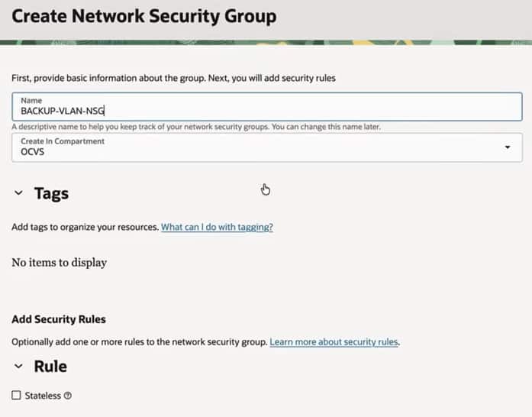Click the Tags section heading

(52, 193)
